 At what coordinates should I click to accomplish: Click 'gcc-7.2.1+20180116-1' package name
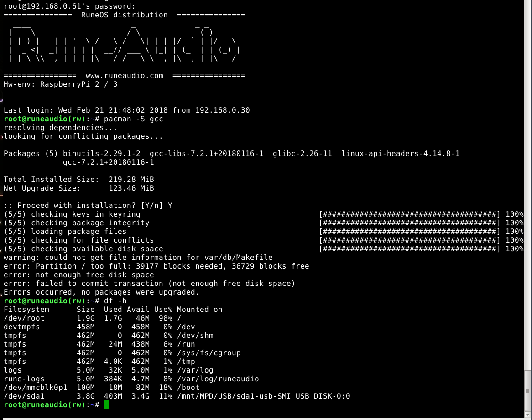point(108,162)
